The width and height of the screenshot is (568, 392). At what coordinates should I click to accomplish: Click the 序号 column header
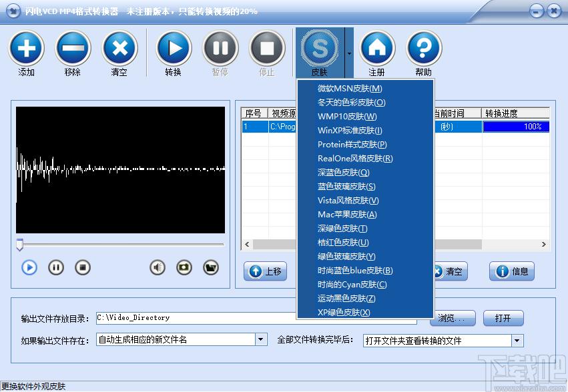click(254, 113)
